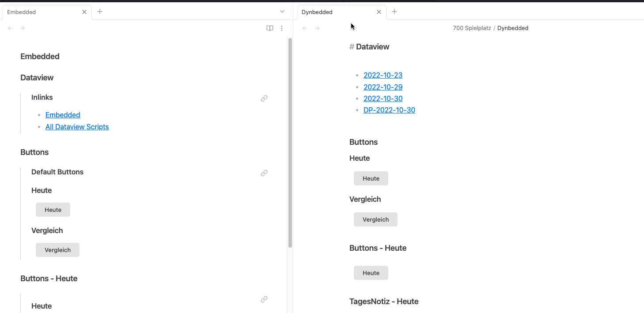Click 700 Spielplatz in breadcrumb
This screenshot has height=313, width=644.
(472, 28)
